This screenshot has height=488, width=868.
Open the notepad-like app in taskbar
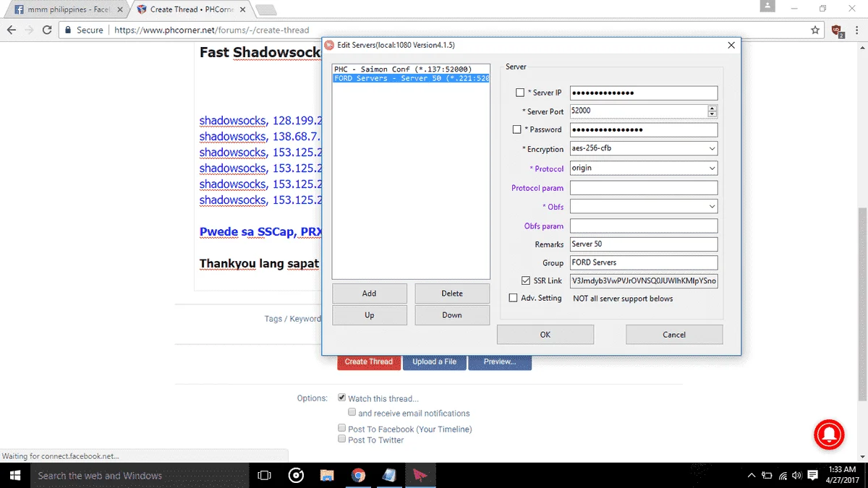click(x=389, y=475)
